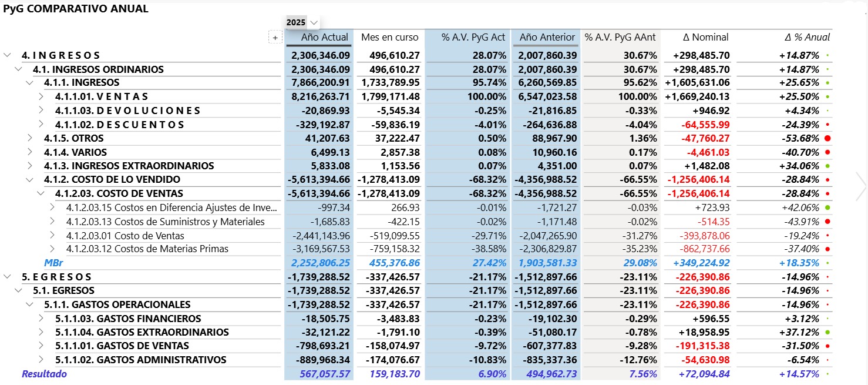This screenshot has height=385, width=868.
Task: Collapse the 5. EGRESOS section
Action: 7,277
